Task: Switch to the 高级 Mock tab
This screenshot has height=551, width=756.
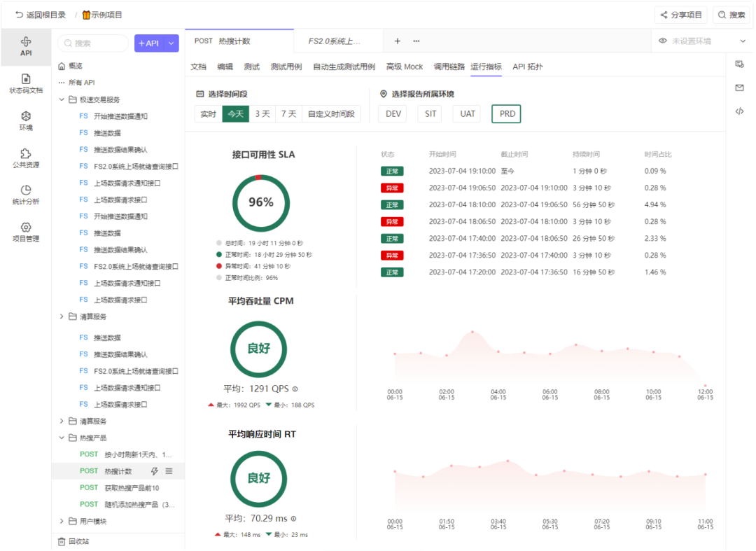Action: click(405, 67)
